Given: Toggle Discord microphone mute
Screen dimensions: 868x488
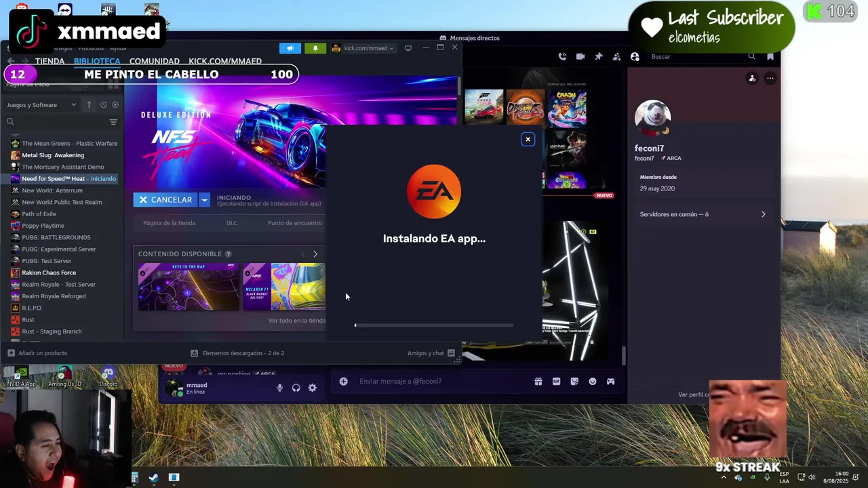Looking at the screenshot, I should 279,388.
